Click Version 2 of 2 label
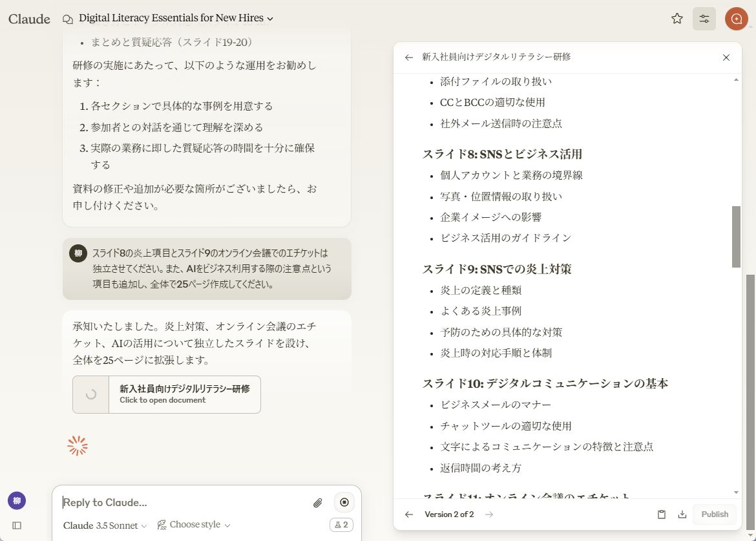756x541 pixels. [449, 514]
